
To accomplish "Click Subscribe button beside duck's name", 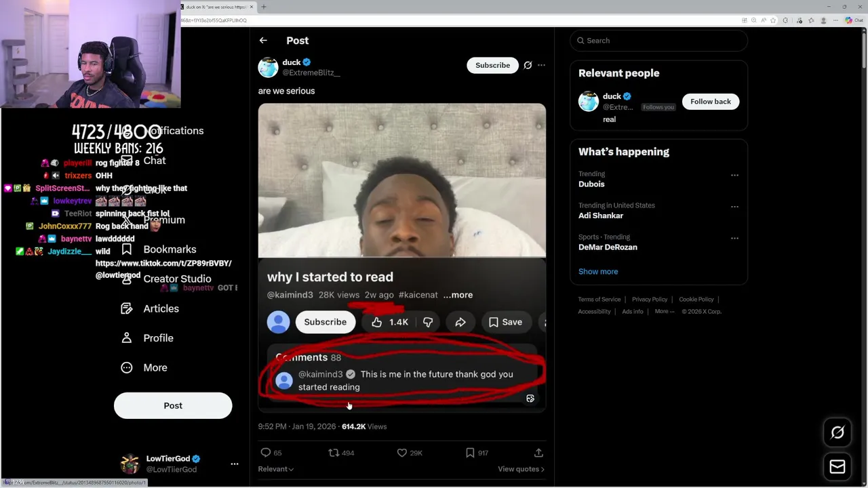I will pyautogui.click(x=492, y=65).
